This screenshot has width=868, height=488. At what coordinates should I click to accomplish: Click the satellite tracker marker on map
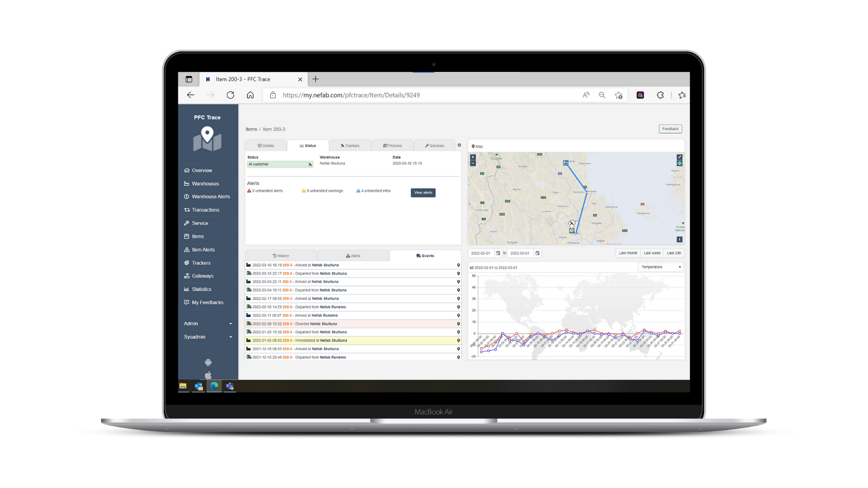point(572,223)
